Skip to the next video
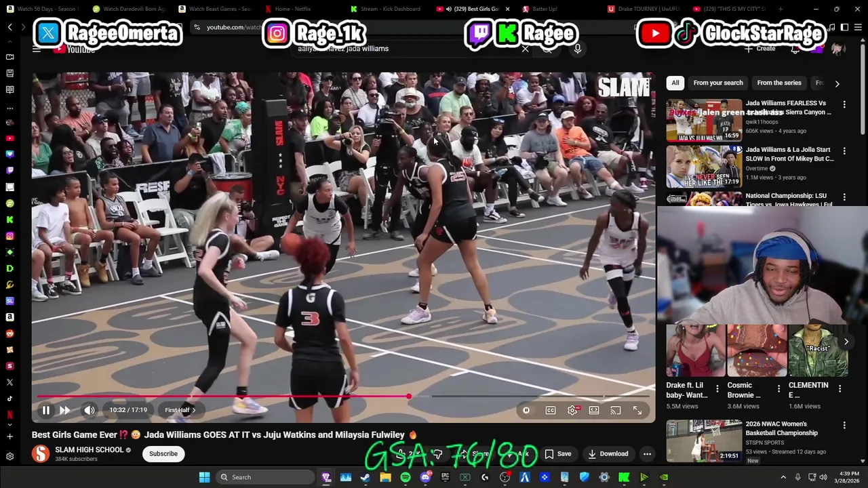This screenshot has height=488, width=868. coord(65,410)
